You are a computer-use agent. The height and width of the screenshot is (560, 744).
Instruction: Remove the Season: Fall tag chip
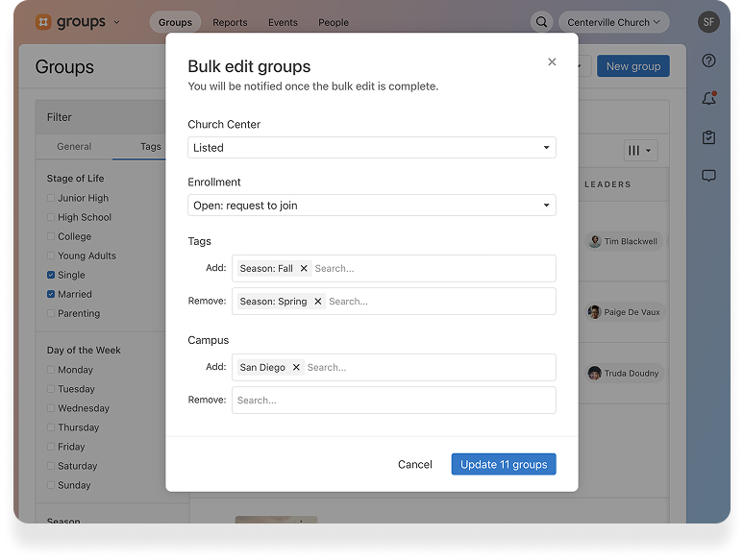click(304, 268)
